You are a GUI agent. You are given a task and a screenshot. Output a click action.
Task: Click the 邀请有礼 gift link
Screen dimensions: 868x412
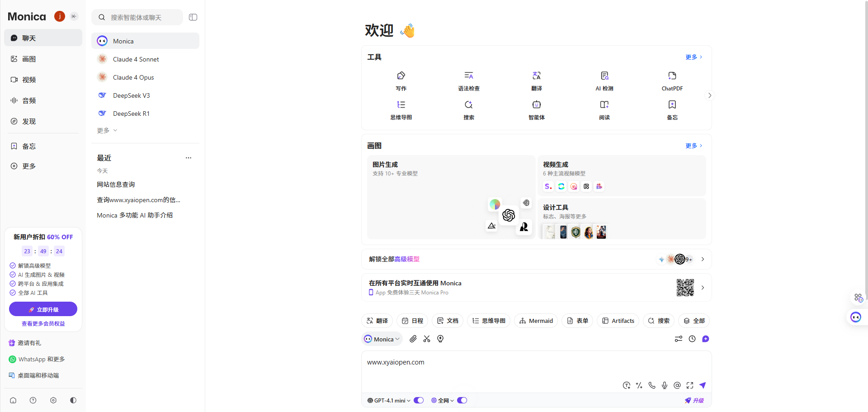(25, 343)
